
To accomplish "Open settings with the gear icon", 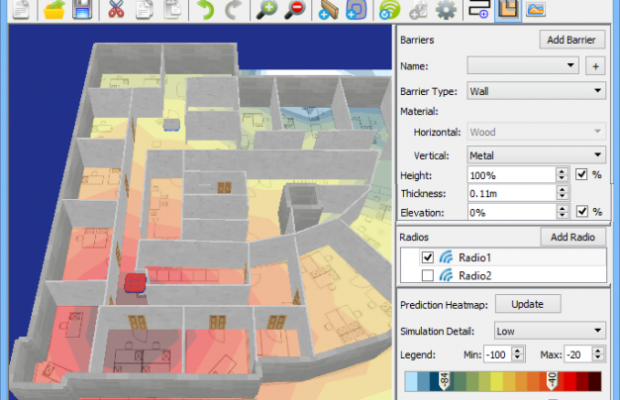I will click(446, 11).
